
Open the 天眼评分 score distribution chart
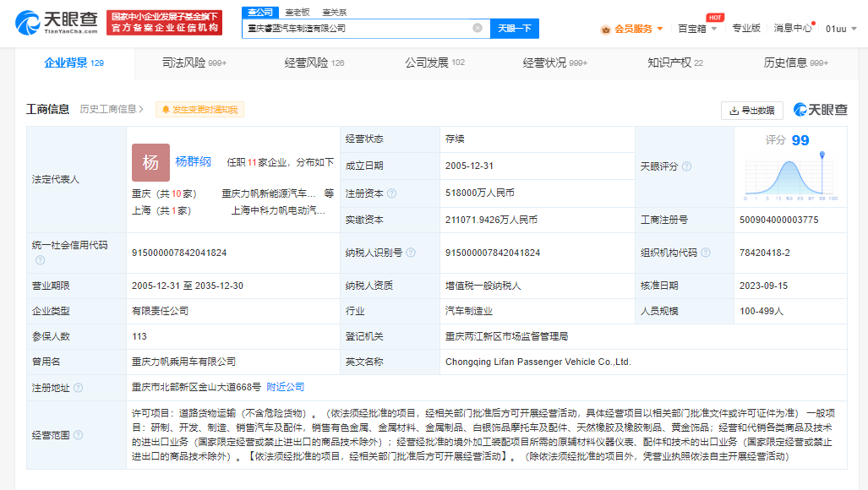[x=790, y=177]
